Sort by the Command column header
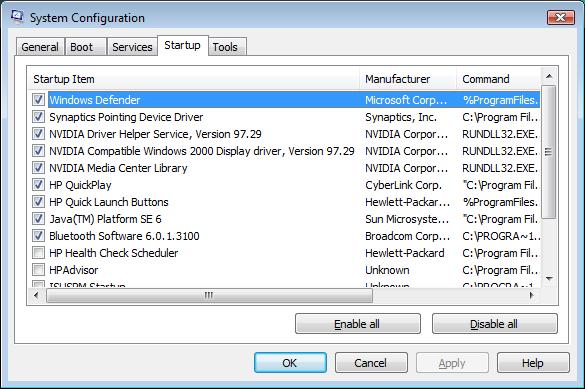The height and width of the screenshot is (389, 585). [498, 79]
